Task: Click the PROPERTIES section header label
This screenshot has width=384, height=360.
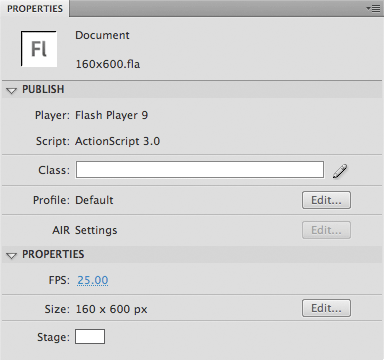Action: 53,254
